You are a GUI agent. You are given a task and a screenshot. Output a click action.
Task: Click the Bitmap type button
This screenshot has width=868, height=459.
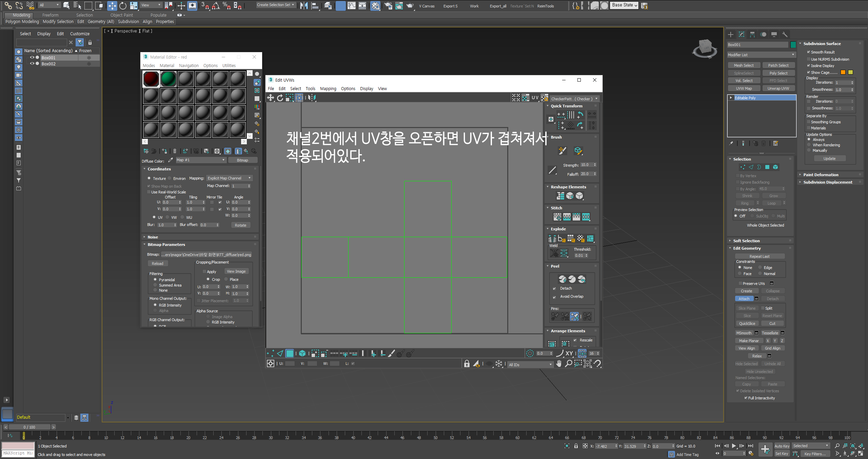point(242,160)
